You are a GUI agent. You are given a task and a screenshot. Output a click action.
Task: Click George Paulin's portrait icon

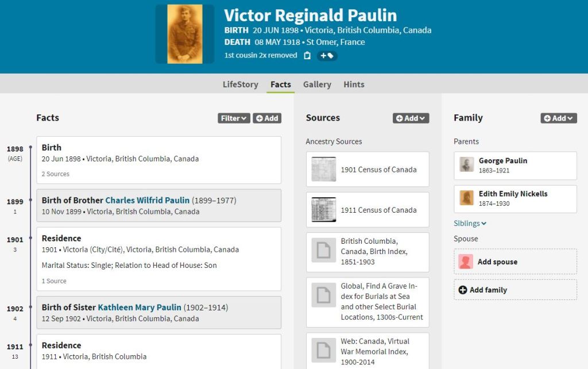tap(467, 166)
